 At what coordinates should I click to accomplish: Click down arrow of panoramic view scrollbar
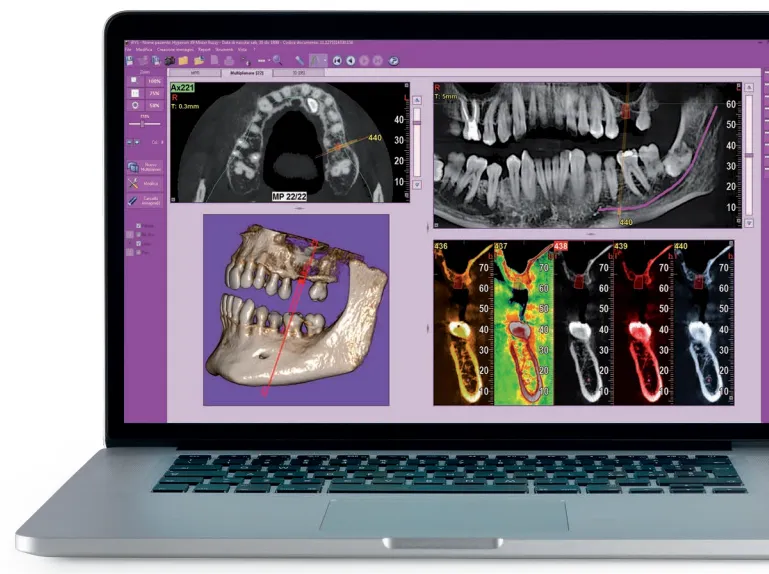[x=749, y=223]
